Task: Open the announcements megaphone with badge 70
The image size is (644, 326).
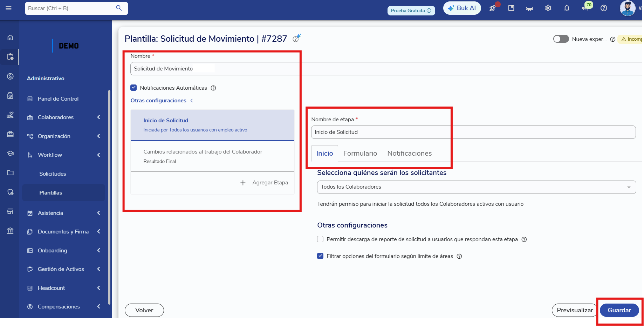Action: [x=586, y=7]
